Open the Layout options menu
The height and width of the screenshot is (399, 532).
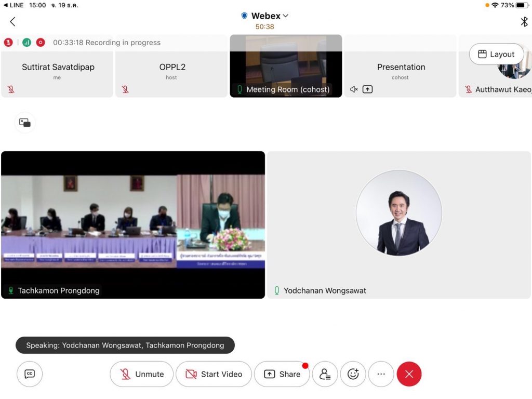(x=496, y=54)
